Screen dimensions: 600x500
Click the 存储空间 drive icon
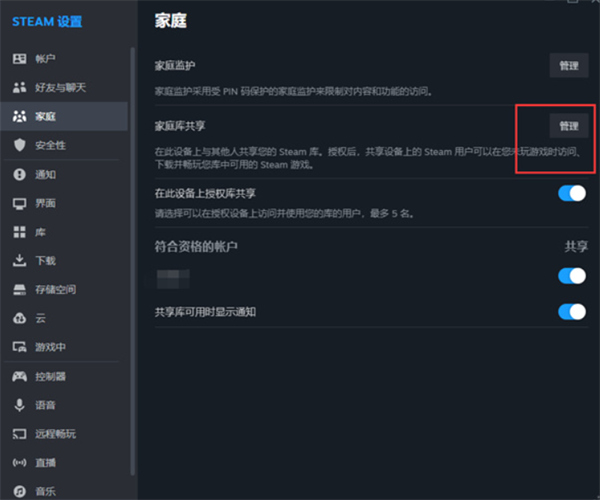tap(20, 290)
